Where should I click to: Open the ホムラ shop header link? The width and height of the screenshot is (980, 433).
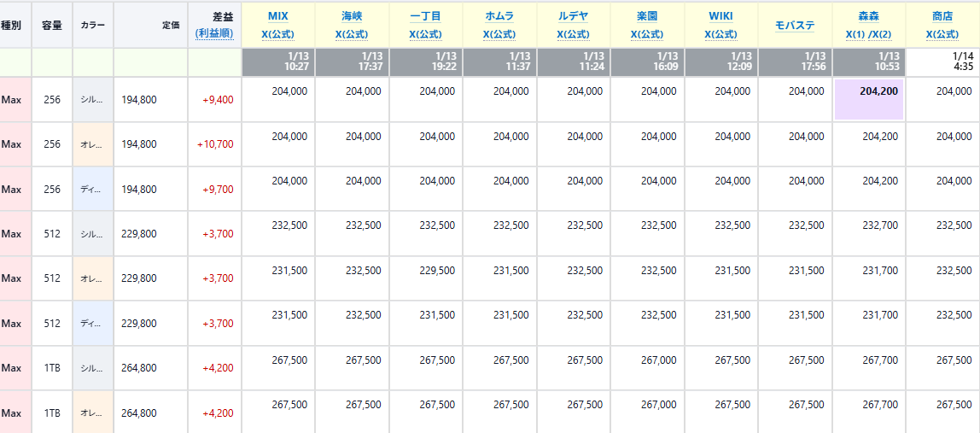point(499,16)
